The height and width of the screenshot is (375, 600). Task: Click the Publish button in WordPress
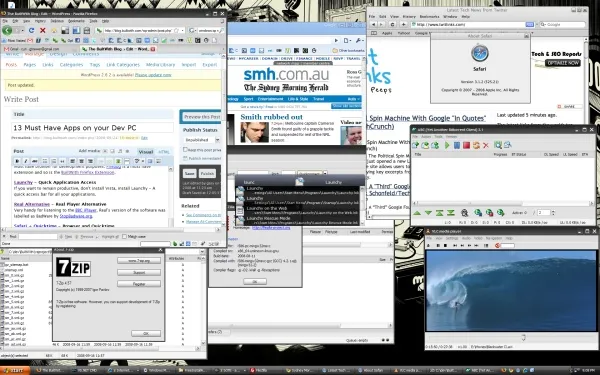click(x=207, y=173)
